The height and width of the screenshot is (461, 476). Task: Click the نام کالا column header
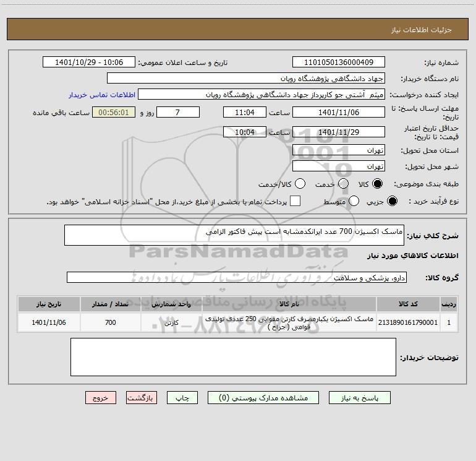coord(289,304)
